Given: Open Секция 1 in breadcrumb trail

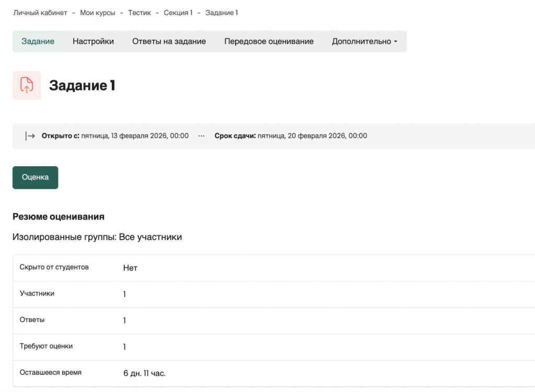Looking at the screenshot, I should tap(178, 13).
